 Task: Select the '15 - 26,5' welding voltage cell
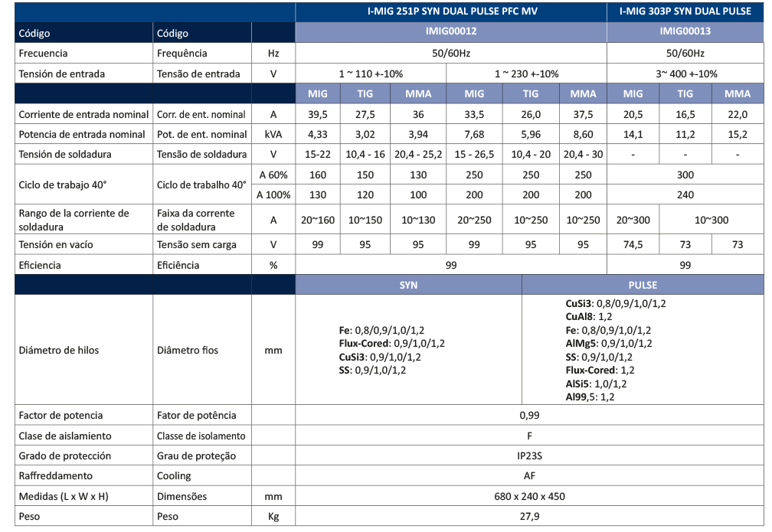click(473, 155)
